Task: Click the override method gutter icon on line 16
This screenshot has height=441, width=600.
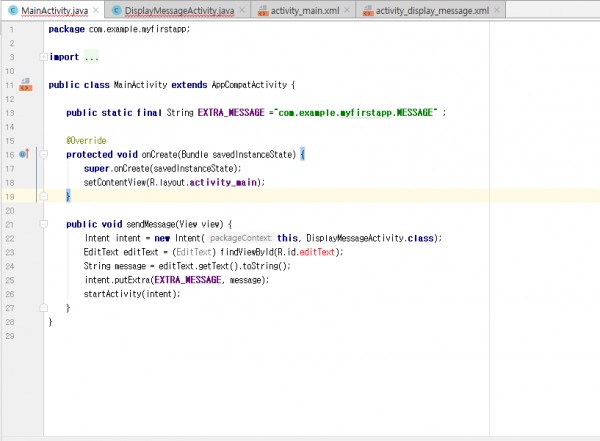Action: (24, 154)
